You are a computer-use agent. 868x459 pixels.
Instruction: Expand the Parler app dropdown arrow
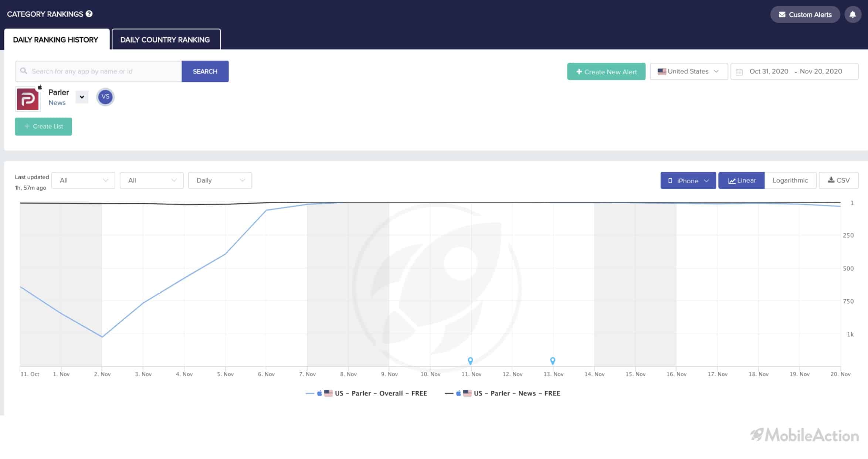click(82, 97)
